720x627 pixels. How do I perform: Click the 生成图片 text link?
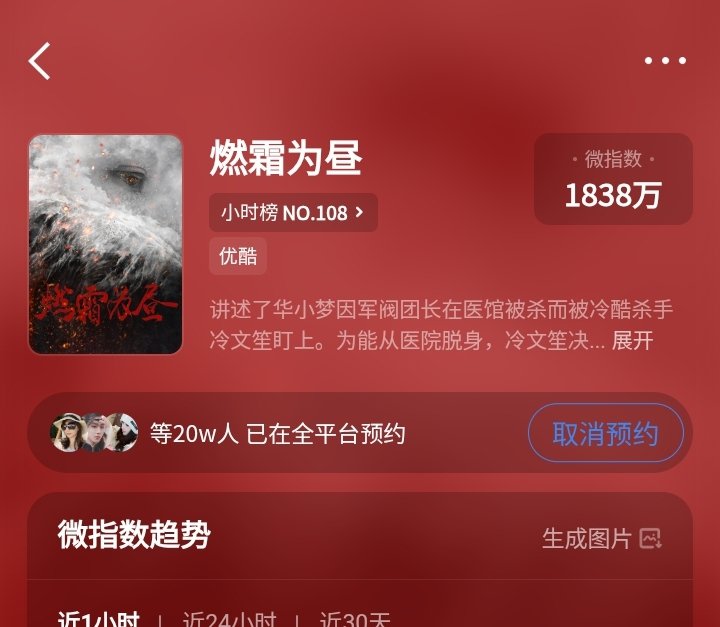point(586,538)
